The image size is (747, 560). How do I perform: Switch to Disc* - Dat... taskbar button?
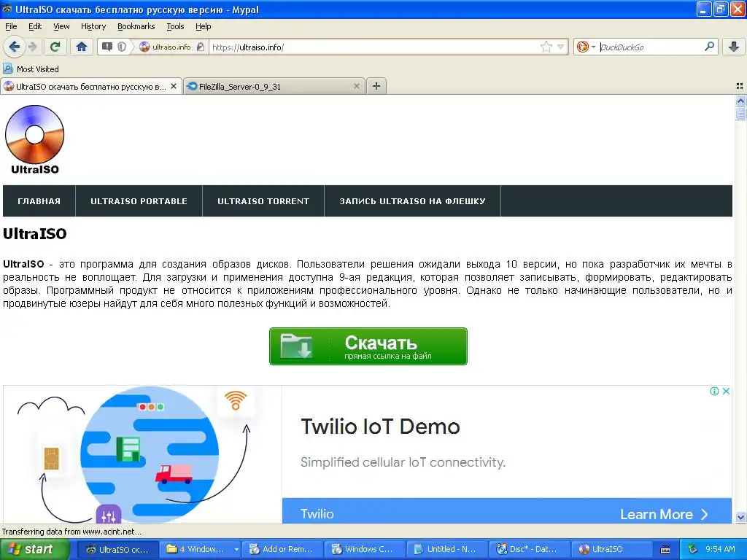[530, 549]
